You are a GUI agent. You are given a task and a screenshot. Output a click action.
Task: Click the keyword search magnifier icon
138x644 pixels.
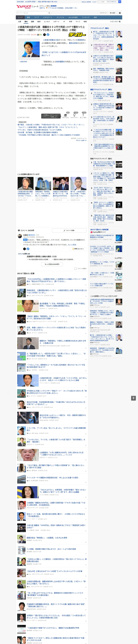[x=49, y=13]
